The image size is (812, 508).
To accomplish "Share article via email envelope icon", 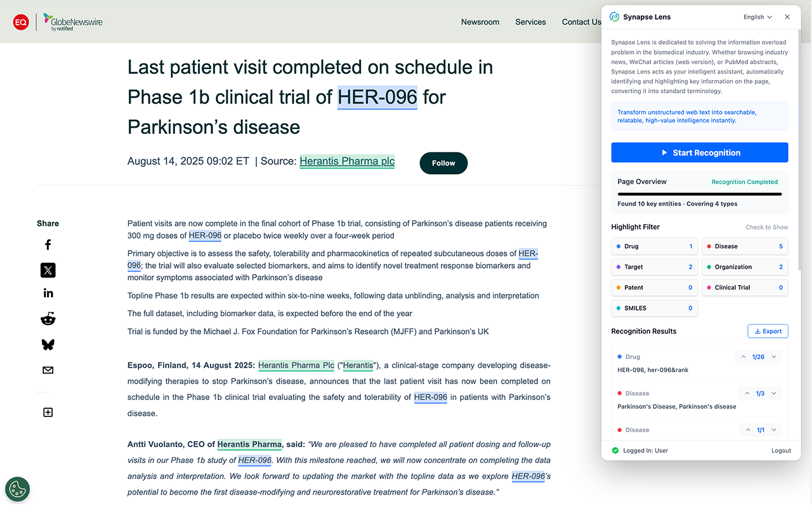I will click(x=48, y=370).
